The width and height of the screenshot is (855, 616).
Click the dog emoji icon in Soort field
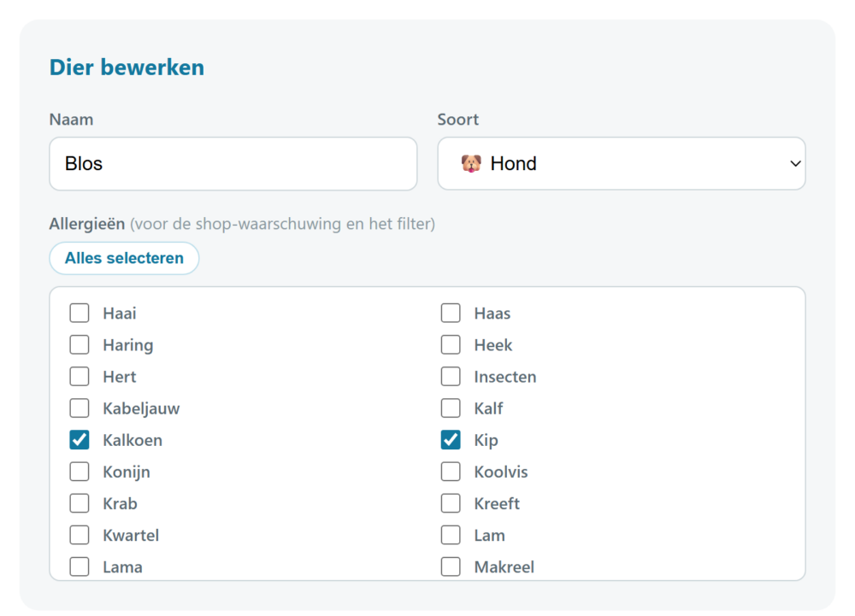(x=471, y=163)
